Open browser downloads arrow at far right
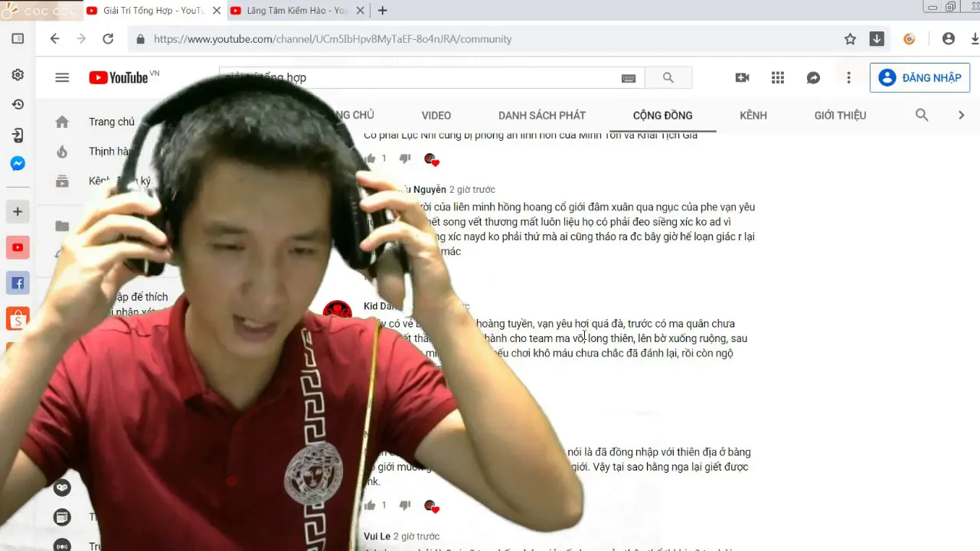980x551 pixels. [975, 39]
